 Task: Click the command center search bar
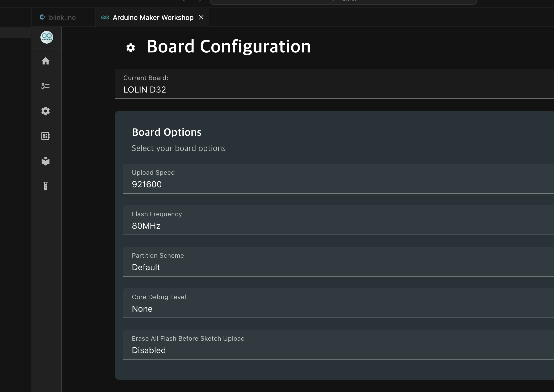point(343,2)
